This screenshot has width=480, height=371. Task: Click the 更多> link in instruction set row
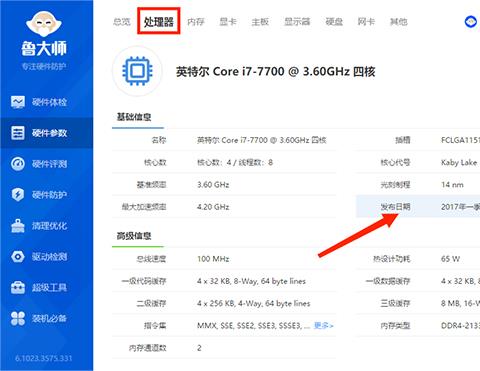click(324, 325)
